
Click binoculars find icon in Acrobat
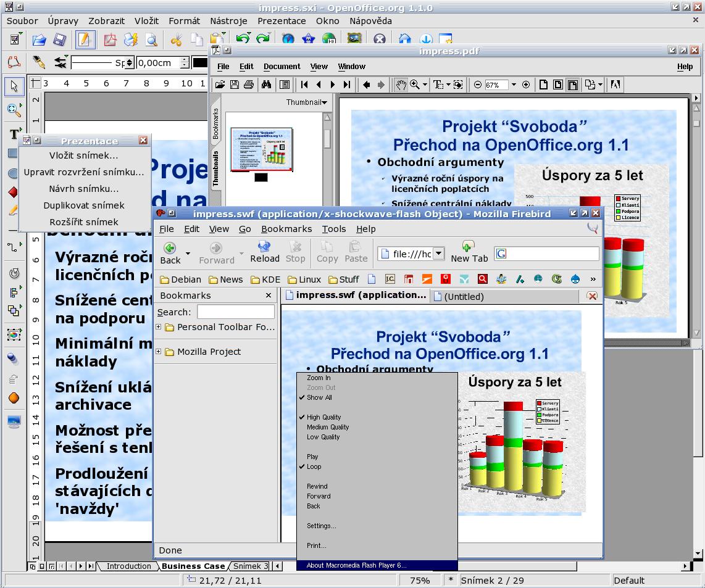tap(266, 85)
